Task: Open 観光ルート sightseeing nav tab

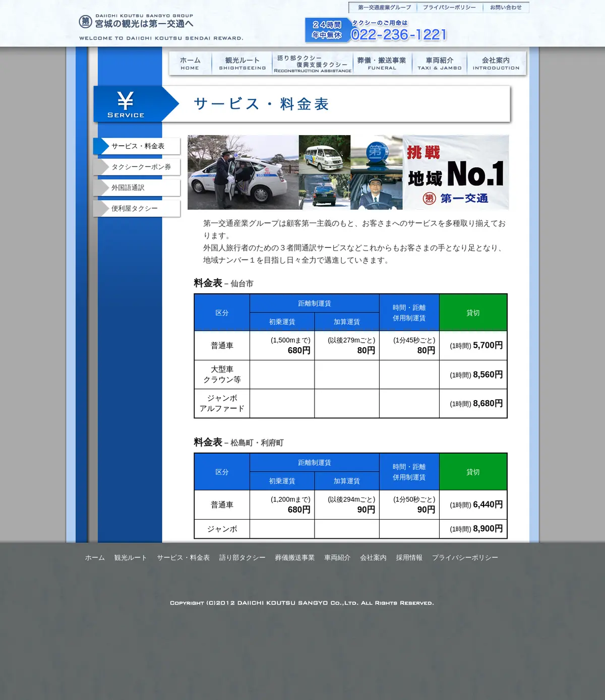Action: 242,63
